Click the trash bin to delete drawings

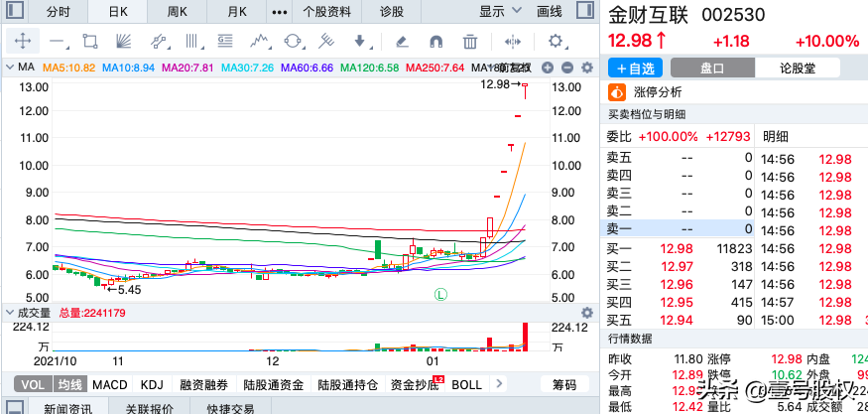pyautogui.click(x=470, y=41)
